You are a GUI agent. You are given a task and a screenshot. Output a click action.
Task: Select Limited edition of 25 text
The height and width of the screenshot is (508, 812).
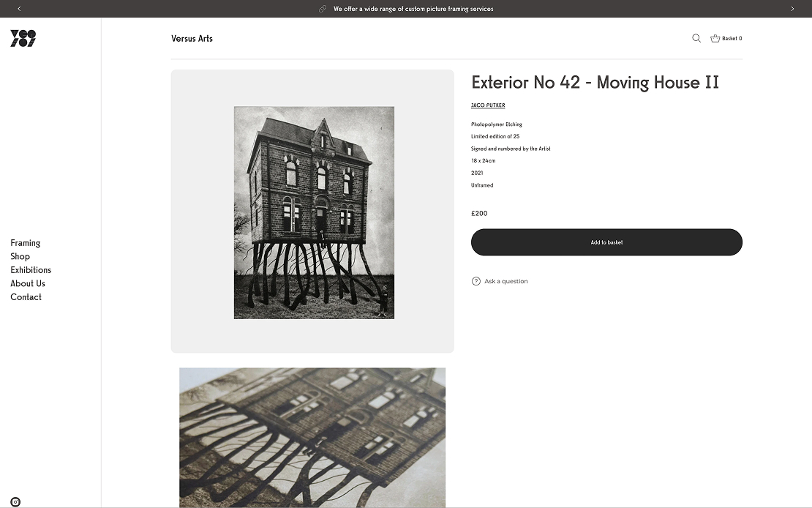(x=495, y=136)
